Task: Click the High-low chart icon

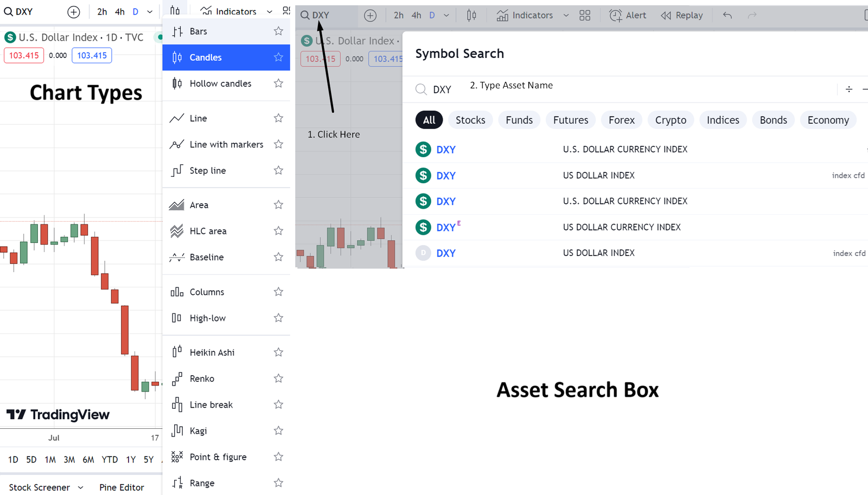Action: pos(177,318)
